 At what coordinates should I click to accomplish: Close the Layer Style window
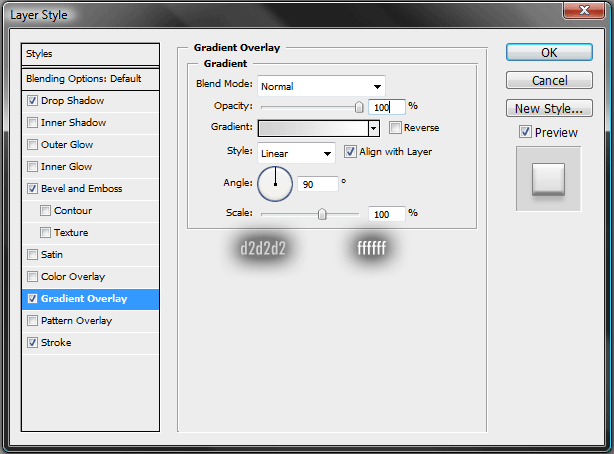(x=583, y=9)
